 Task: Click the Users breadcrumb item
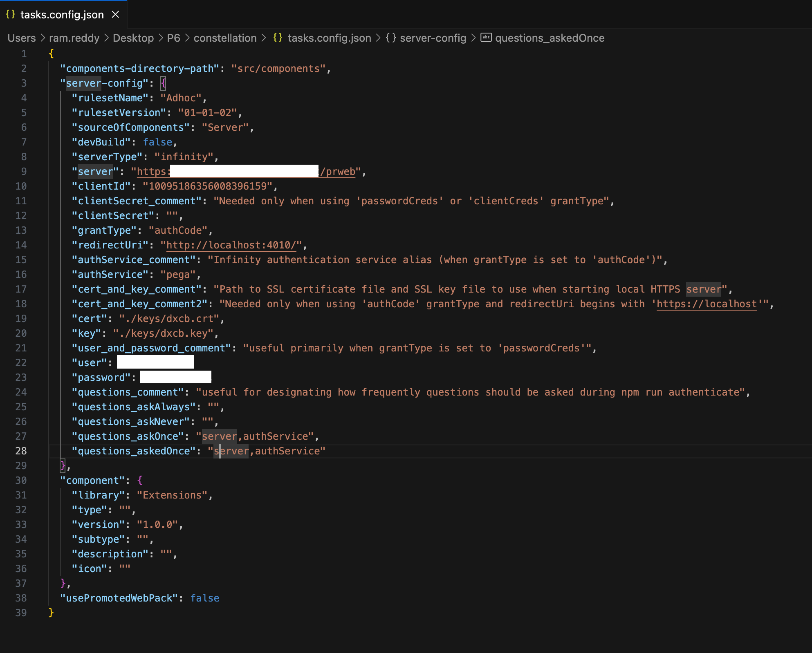[x=21, y=38]
